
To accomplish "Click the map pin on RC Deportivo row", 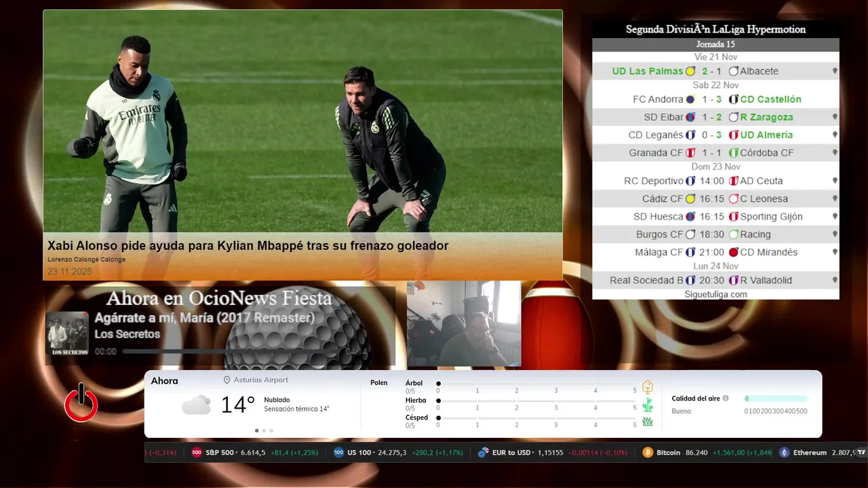I will point(835,181).
